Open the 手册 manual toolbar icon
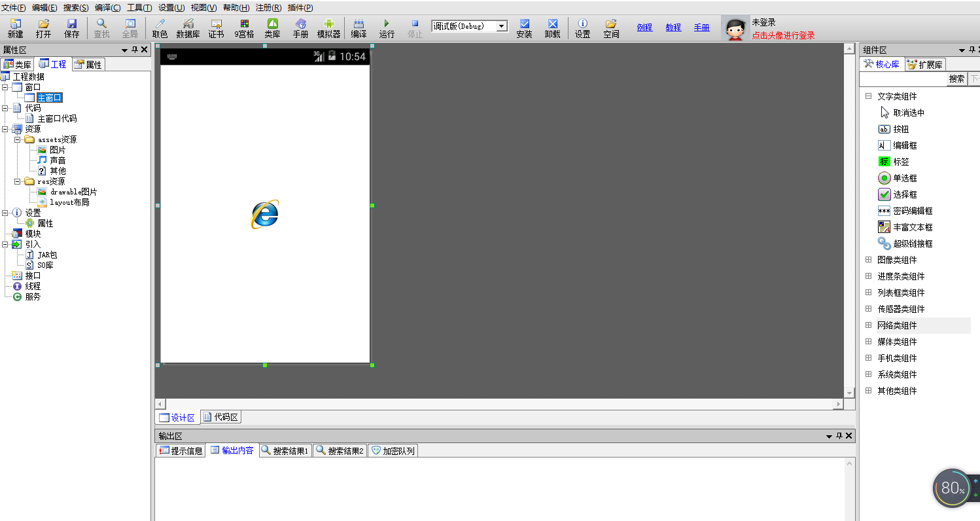 300,28
